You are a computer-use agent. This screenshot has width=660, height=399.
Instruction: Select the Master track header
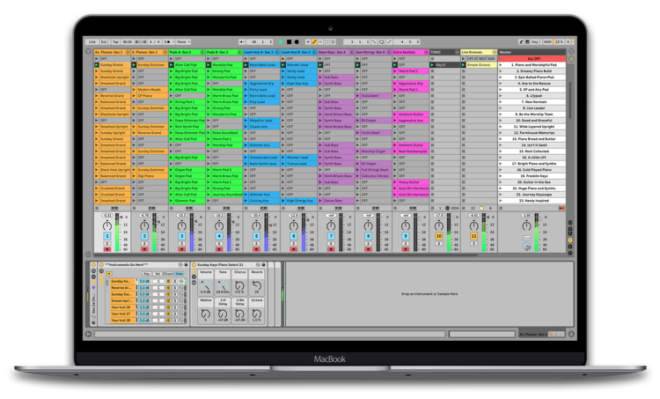point(532,52)
